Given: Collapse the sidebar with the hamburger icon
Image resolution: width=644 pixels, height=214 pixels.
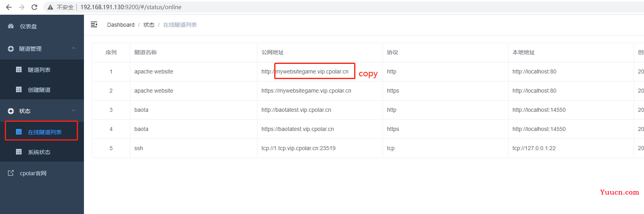Looking at the screenshot, I should click(x=94, y=25).
